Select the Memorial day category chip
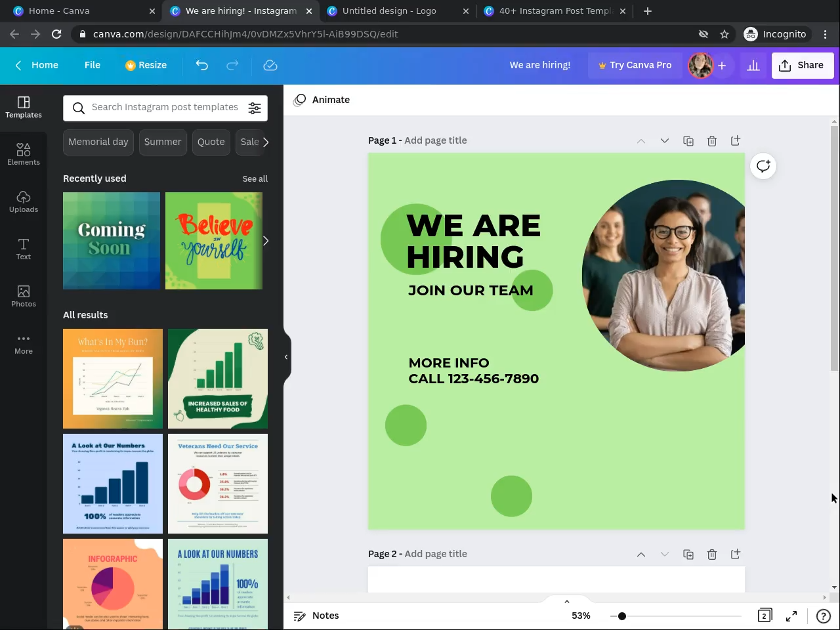 point(98,142)
